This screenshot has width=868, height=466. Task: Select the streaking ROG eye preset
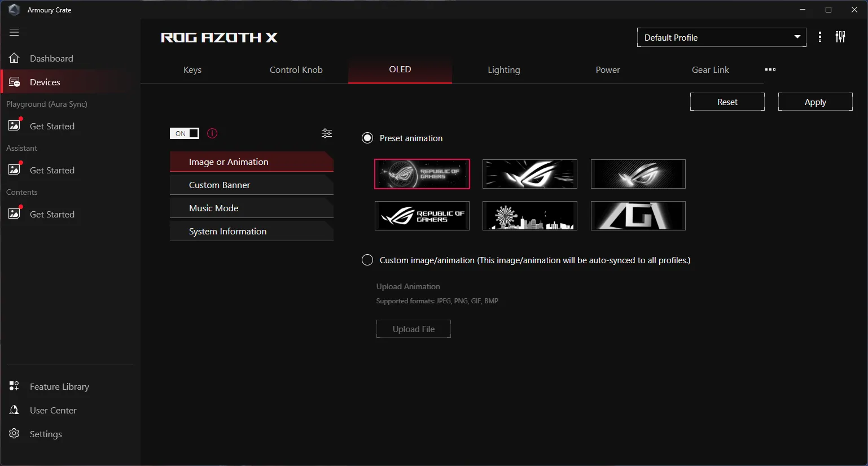(530, 174)
